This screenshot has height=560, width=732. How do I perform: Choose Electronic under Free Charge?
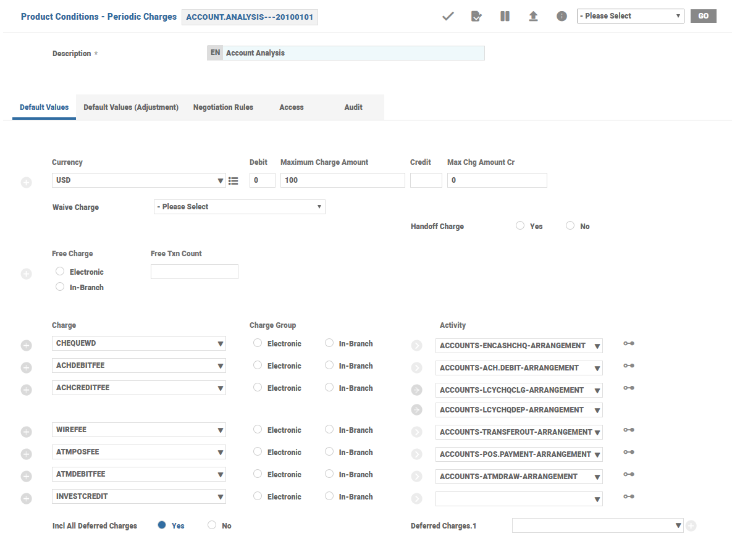click(60, 272)
